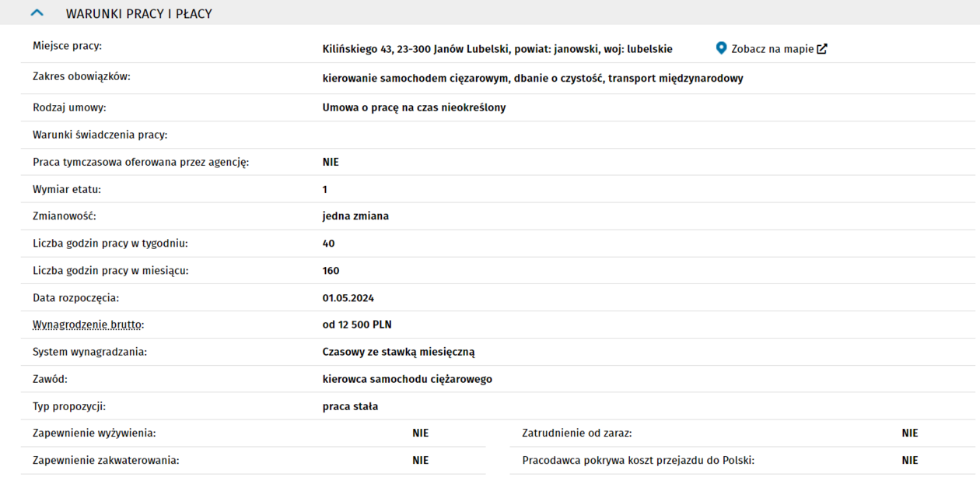
Task: Click the underlined "Wynagrodzenie brutto" label
Action: point(89,325)
